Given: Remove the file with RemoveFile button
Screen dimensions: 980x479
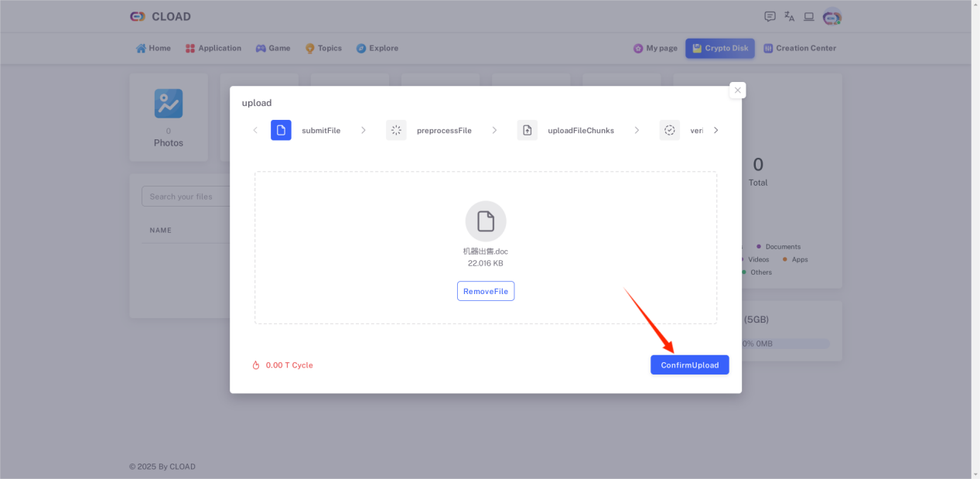Looking at the screenshot, I should click(x=486, y=291).
